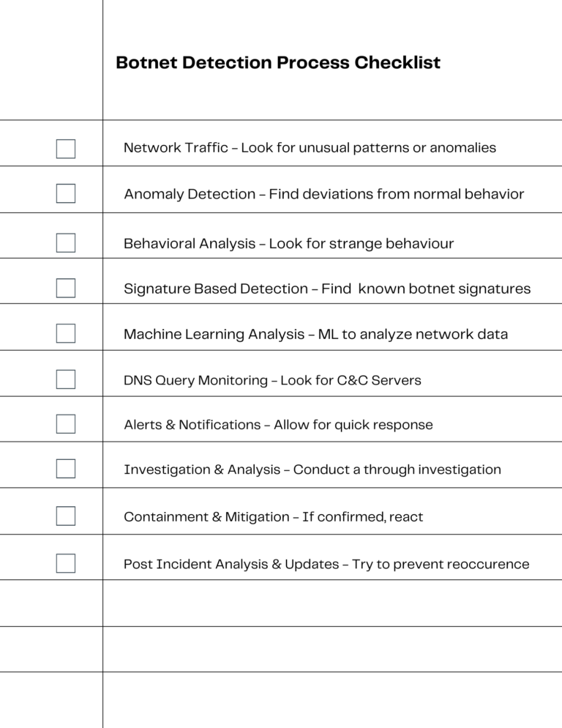The width and height of the screenshot is (562, 728).
Task: Tick the Anomaly Detection checkbox
Action: (x=66, y=193)
